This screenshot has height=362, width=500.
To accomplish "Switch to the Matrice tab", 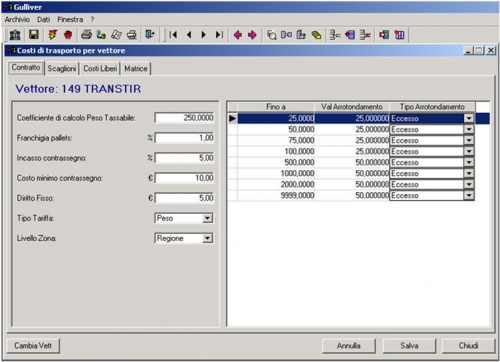I will (136, 69).
